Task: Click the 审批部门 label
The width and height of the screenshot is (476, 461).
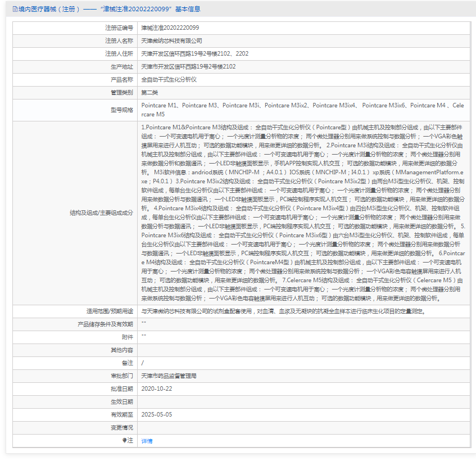Action: 122,376
